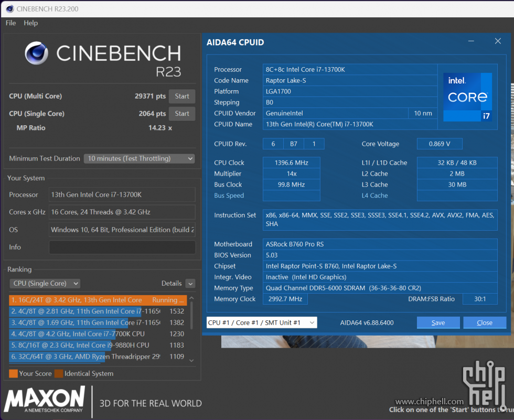Select the ranking entry scoring 1382
The width and height of the screenshot is (514, 420).
pos(98,322)
